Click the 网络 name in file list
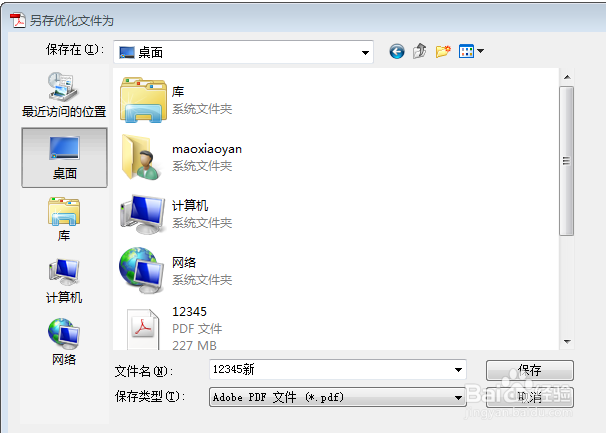 (x=184, y=263)
